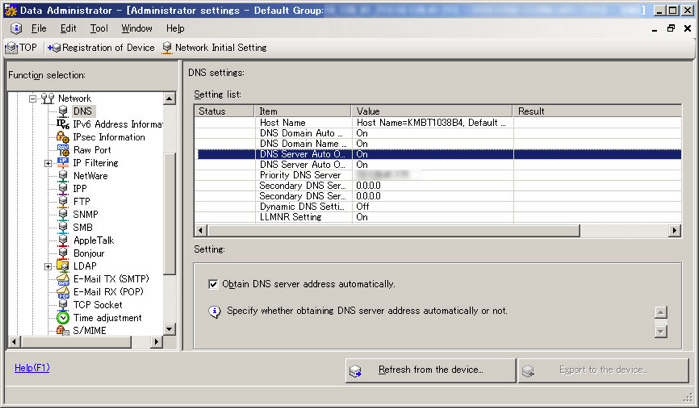699x408 pixels.
Task: Open the Window menu
Action: coord(137,29)
